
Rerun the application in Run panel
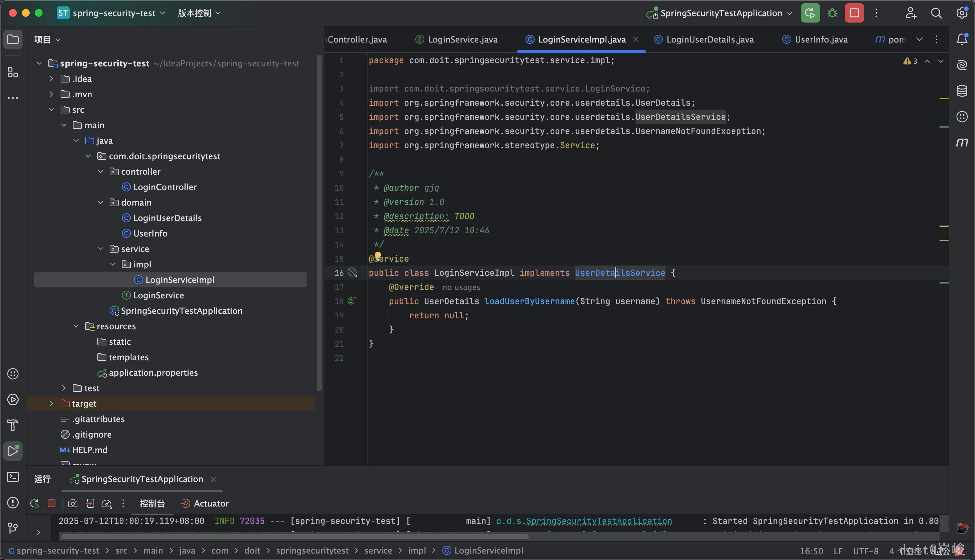click(34, 504)
